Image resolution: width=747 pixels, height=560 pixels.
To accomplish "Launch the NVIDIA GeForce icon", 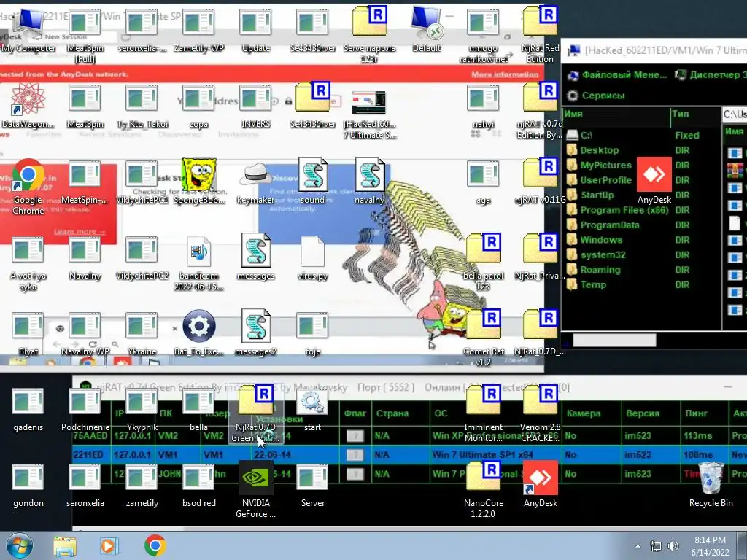I will 256,489.
